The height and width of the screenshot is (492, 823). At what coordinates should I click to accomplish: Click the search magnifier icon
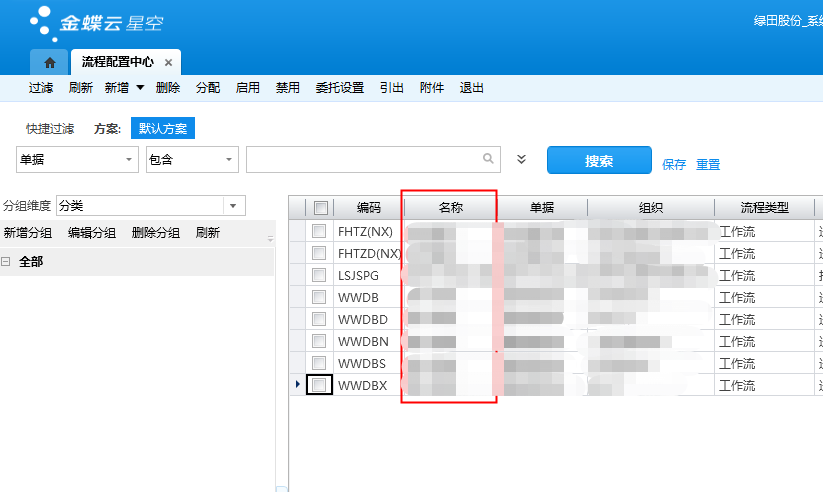[489, 159]
